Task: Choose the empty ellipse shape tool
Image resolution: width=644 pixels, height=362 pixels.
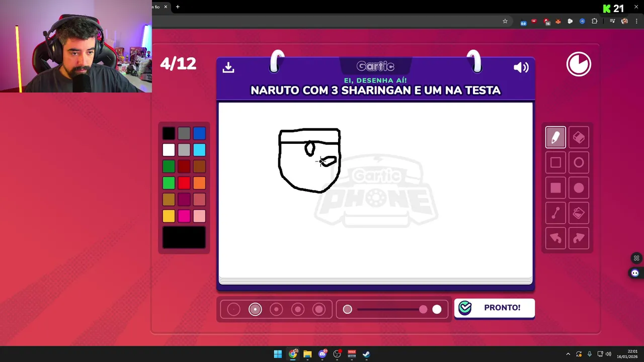Action: pyautogui.click(x=579, y=162)
